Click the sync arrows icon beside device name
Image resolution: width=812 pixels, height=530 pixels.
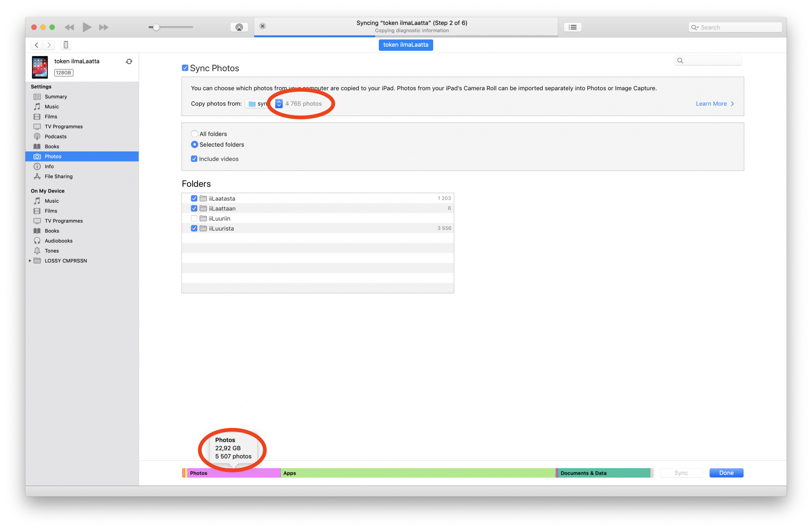pyautogui.click(x=129, y=61)
